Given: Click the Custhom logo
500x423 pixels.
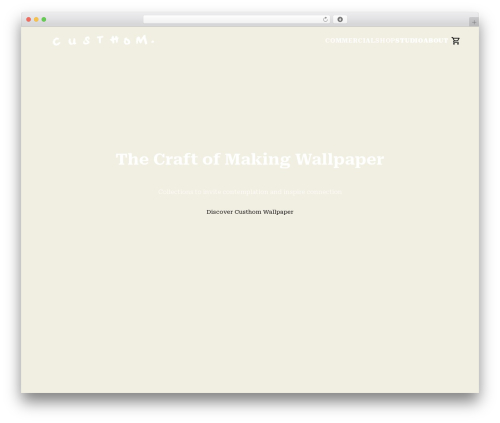Looking at the screenshot, I should point(103,40).
